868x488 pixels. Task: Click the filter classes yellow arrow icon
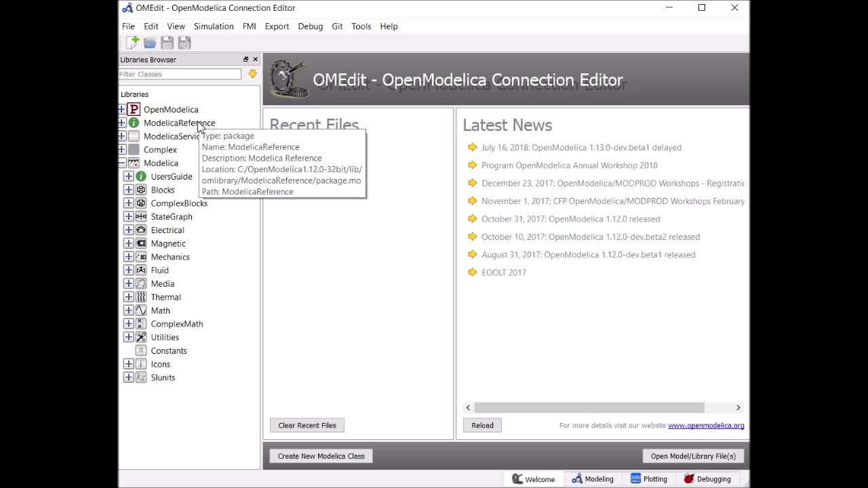[x=252, y=74]
